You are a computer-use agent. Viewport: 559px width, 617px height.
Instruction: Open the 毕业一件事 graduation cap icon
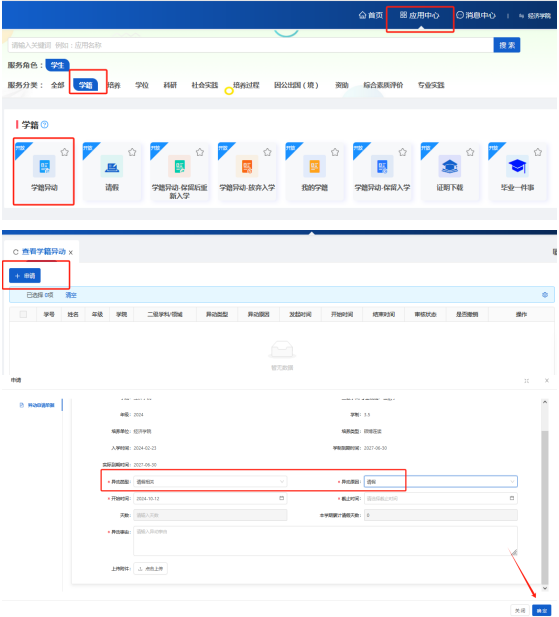tap(517, 166)
